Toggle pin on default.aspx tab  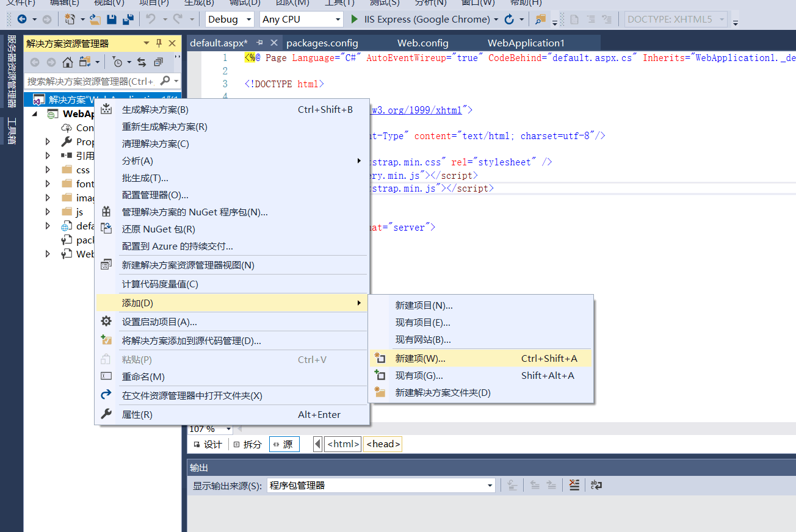coord(259,43)
